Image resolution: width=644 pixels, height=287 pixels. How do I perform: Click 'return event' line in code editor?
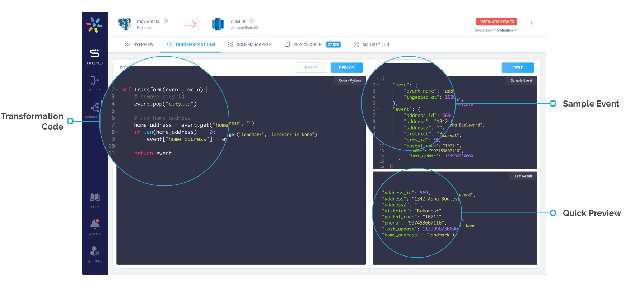(153, 154)
